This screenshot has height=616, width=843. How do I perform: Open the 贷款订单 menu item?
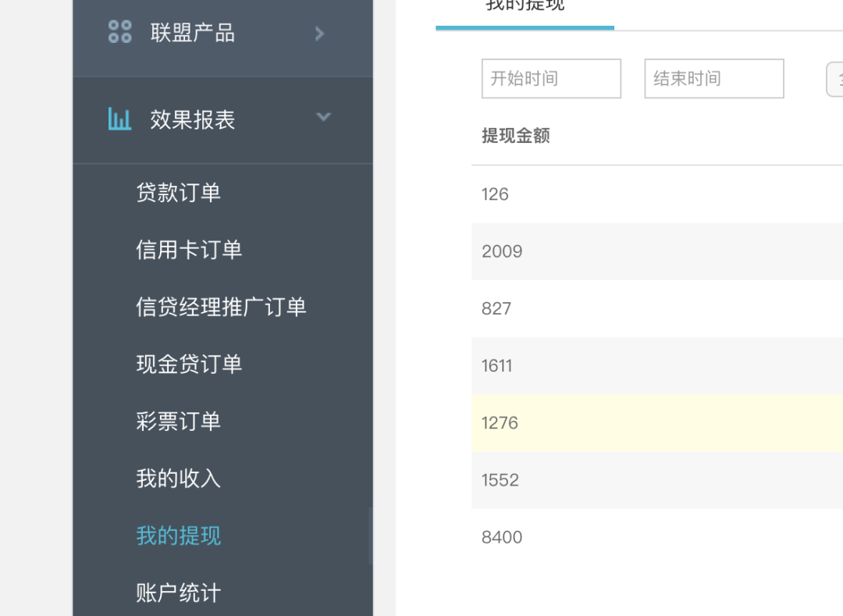click(x=178, y=193)
